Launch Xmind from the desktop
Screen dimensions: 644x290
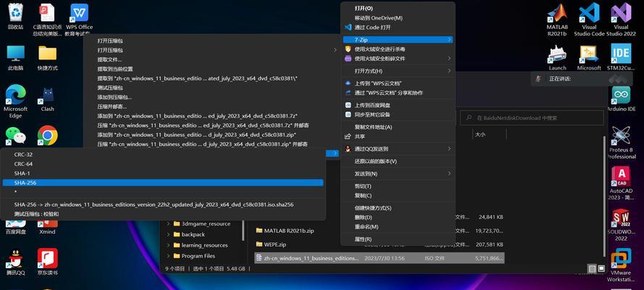[x=47, y=228]
